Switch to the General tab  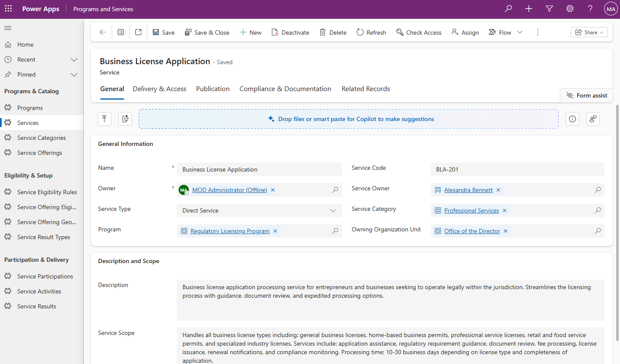coord(112,89)
